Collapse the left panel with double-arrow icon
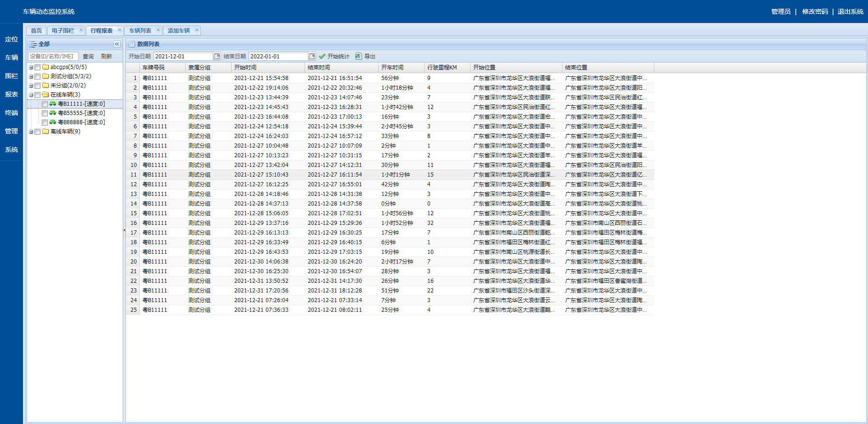This screenshot has width=868, height=424. point(117,44)
